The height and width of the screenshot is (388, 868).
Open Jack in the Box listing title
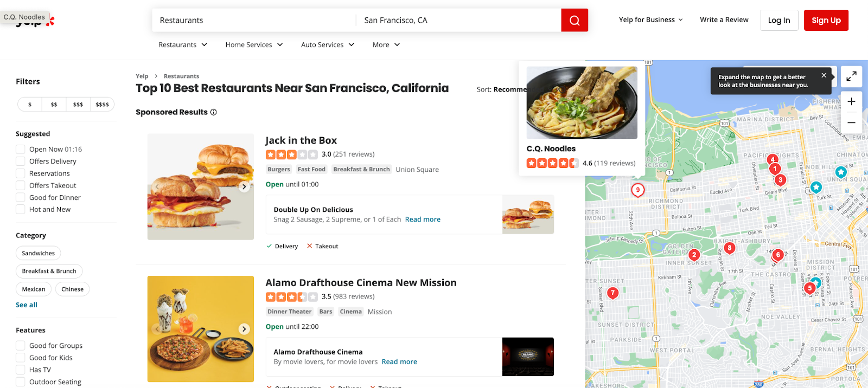point(301,140)
